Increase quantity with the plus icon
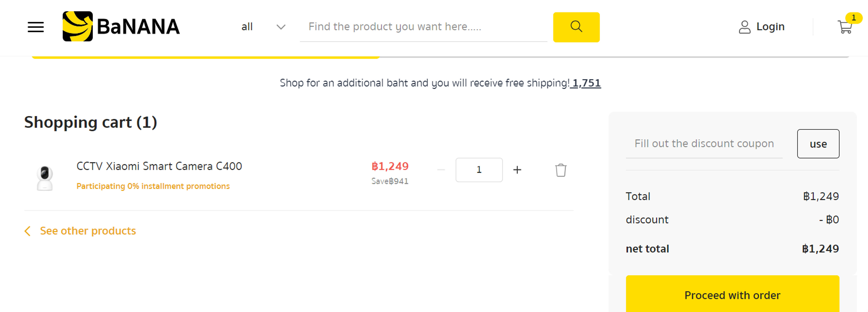Image resolution: width=868 pixels, height=312 pixels. click(517, 170)
